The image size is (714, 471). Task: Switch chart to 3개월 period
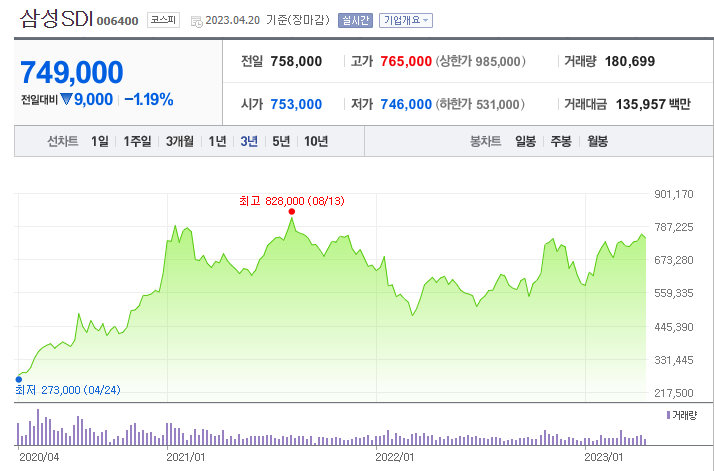(179, 141)
